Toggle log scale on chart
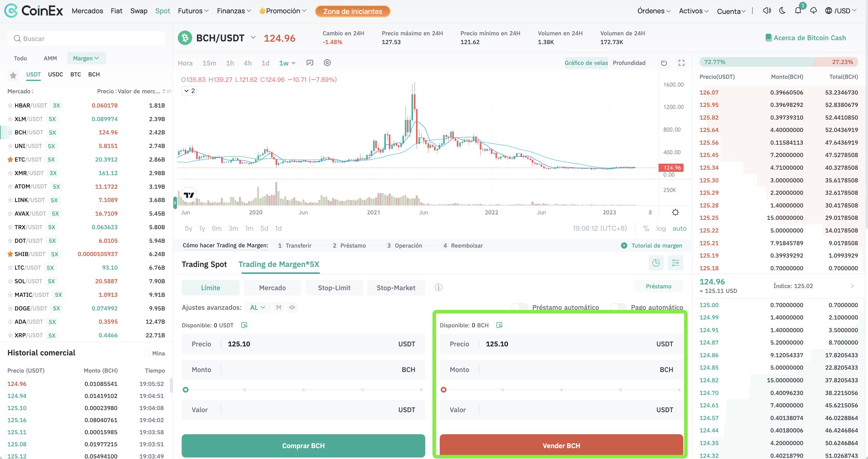This screenshot has height=459, width=868. (x=661, y=228)
